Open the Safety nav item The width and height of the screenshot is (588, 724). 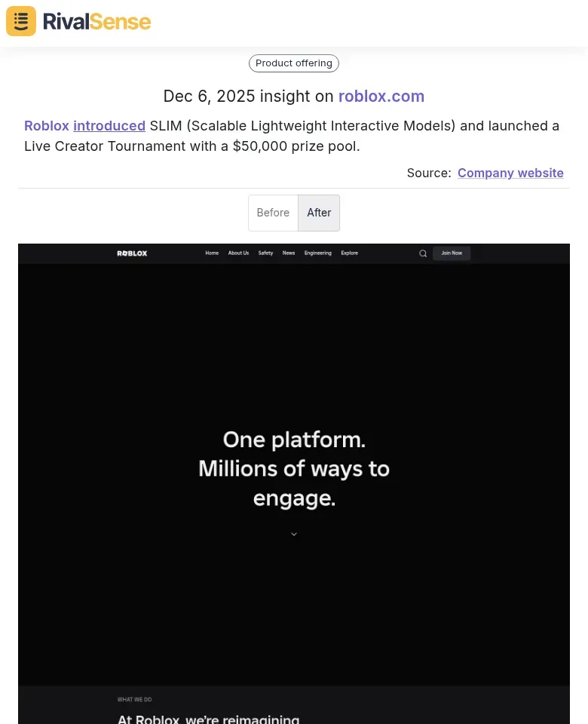tap(265, 253)
